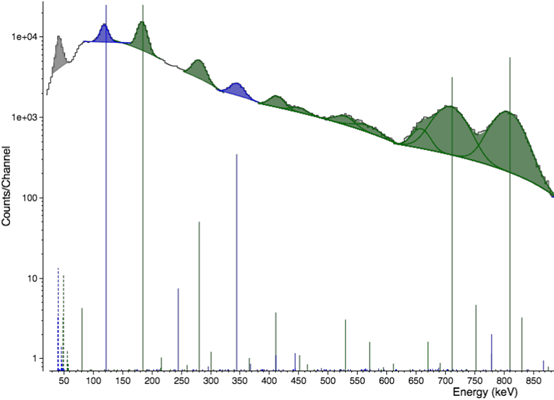Click the tall blue reference line at 344 keV
Viewport: 554px width, 400px height.
coord(237,262)
